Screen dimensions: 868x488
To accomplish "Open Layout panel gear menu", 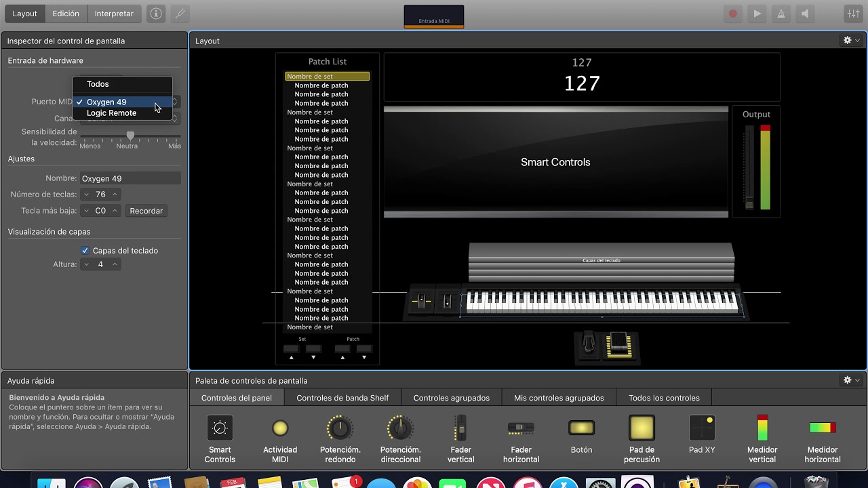I will tap(851, 41).
